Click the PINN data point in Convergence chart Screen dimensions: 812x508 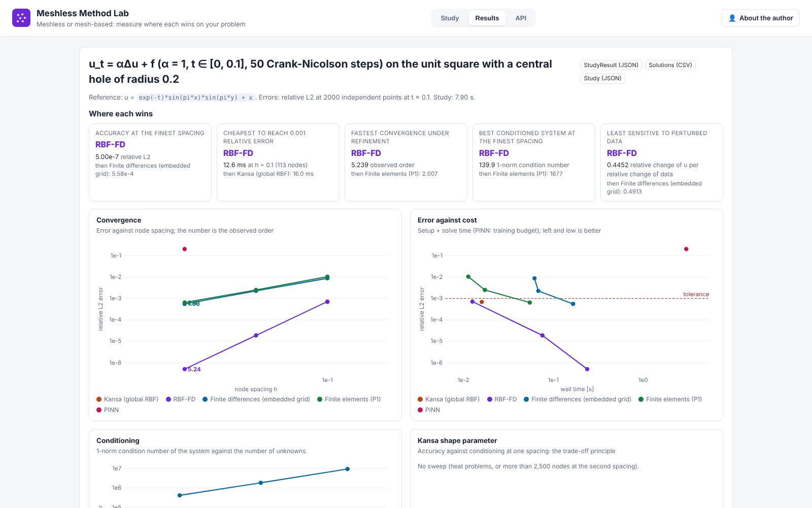tap(185, 249)
